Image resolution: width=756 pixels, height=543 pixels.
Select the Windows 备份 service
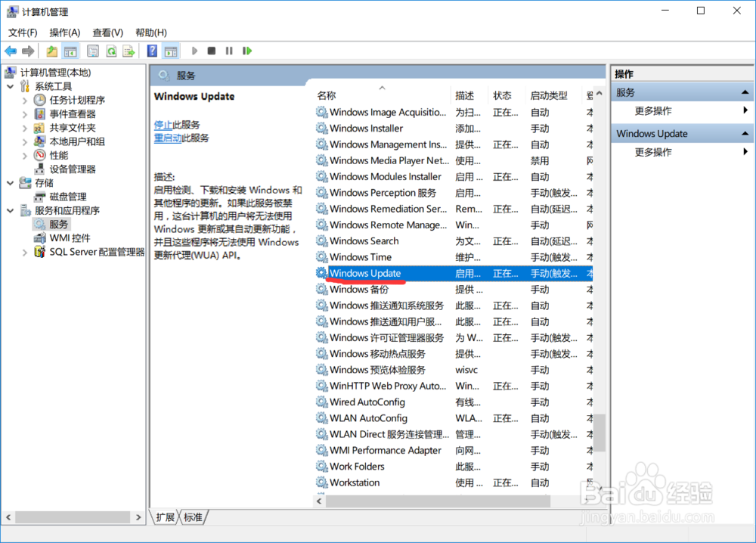click(358, 290)
